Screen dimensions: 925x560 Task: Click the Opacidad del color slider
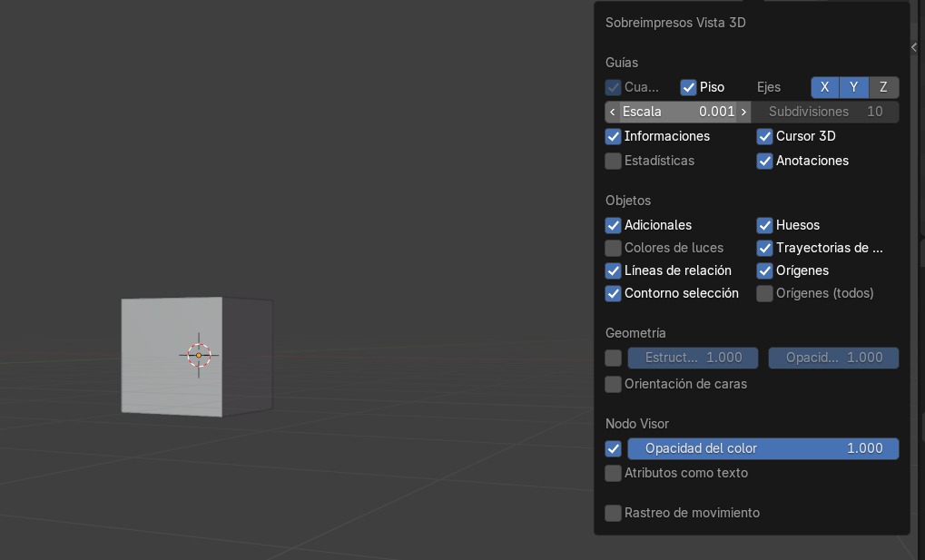[763, 448]
